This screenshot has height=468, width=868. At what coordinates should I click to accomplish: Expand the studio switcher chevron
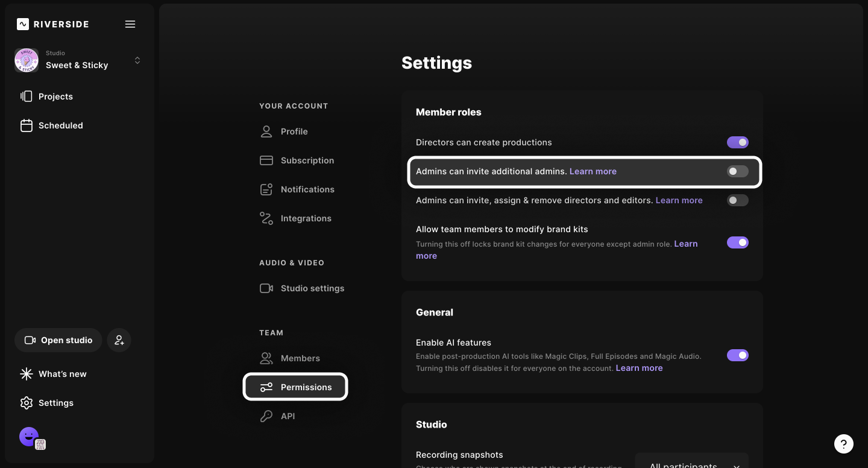pos(137,60)
